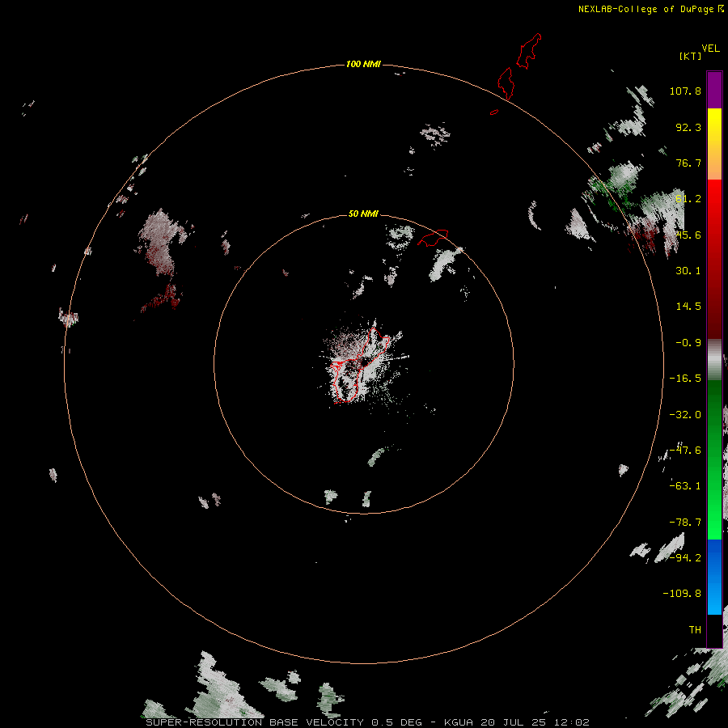Click the -63.1 velocity scale value

[685, 486]
